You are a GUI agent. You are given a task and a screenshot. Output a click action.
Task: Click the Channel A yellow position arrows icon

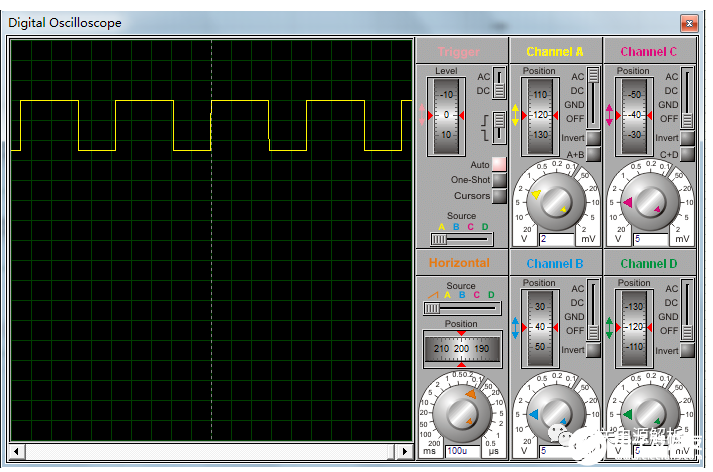pyautogui.click(x=516, y=115)
